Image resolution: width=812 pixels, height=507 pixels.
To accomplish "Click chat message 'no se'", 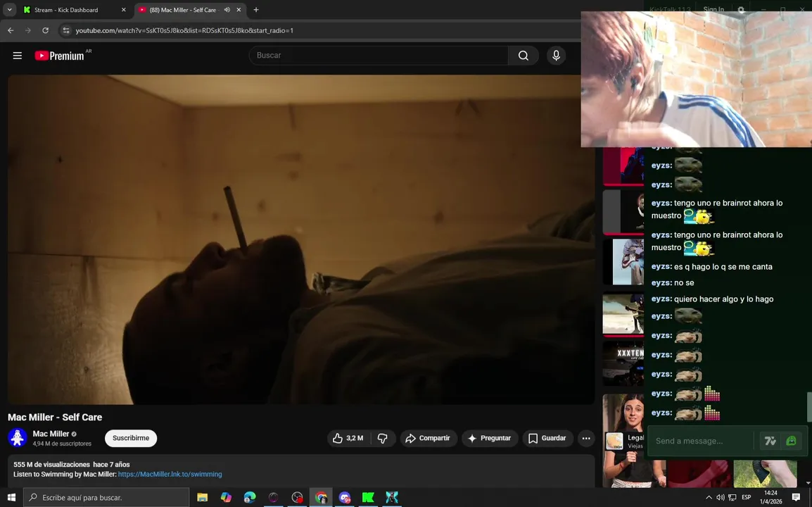I will (x=672, y=282).
